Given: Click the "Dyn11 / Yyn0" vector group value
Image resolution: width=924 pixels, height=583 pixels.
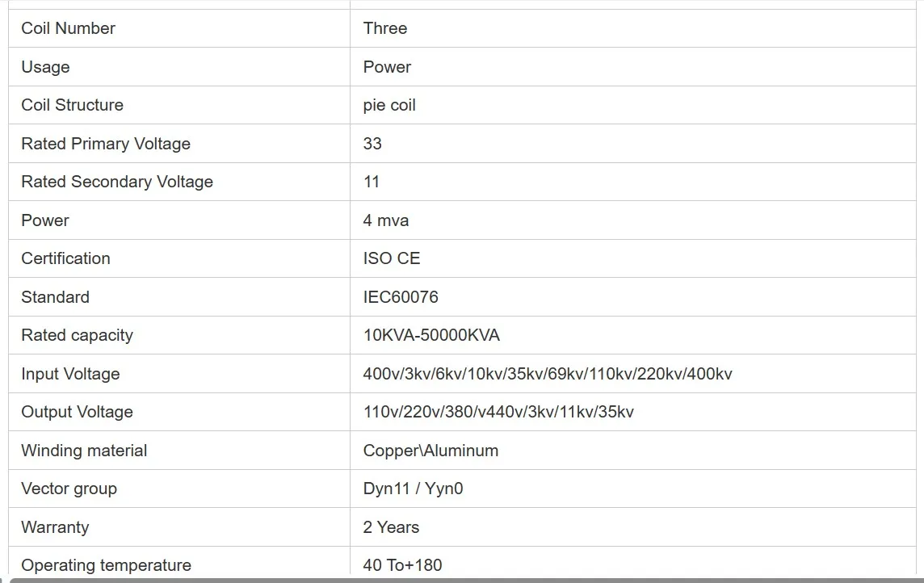Looking at the screenshot, I should pyautogui.click(x=413, y=489).
